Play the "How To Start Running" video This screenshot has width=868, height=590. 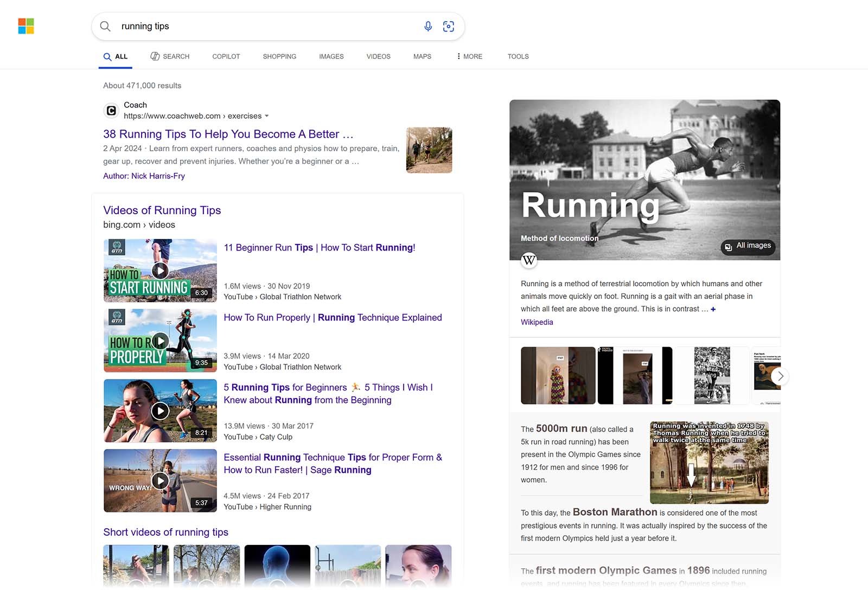click(x=160, y=270)
